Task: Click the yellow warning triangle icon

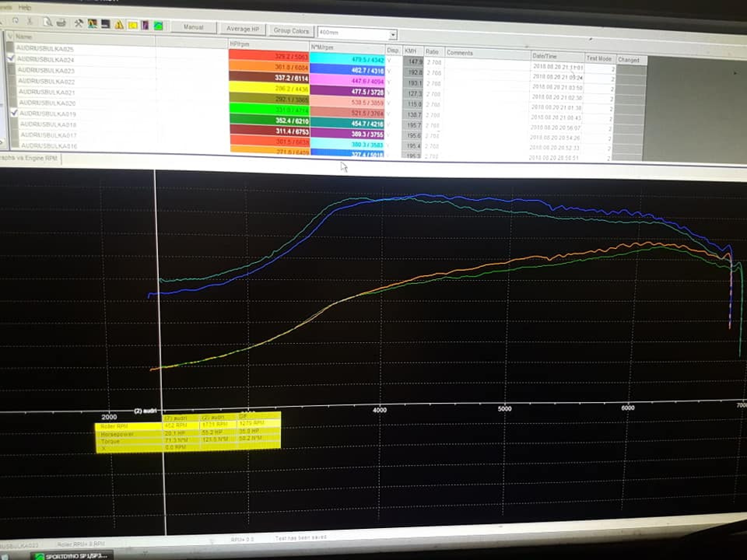Action: [119, 25]
